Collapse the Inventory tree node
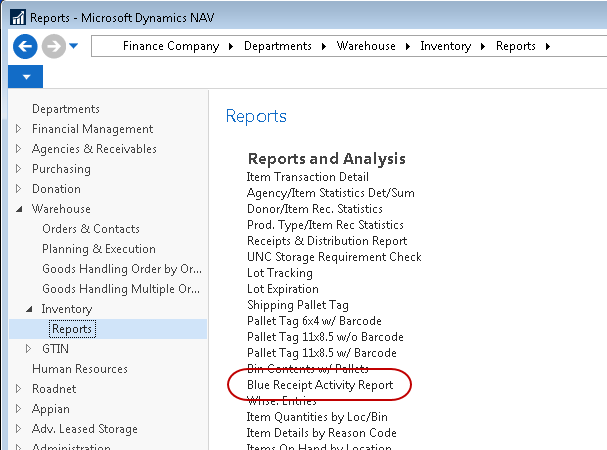607x450 pixels. tap(28, 309)
